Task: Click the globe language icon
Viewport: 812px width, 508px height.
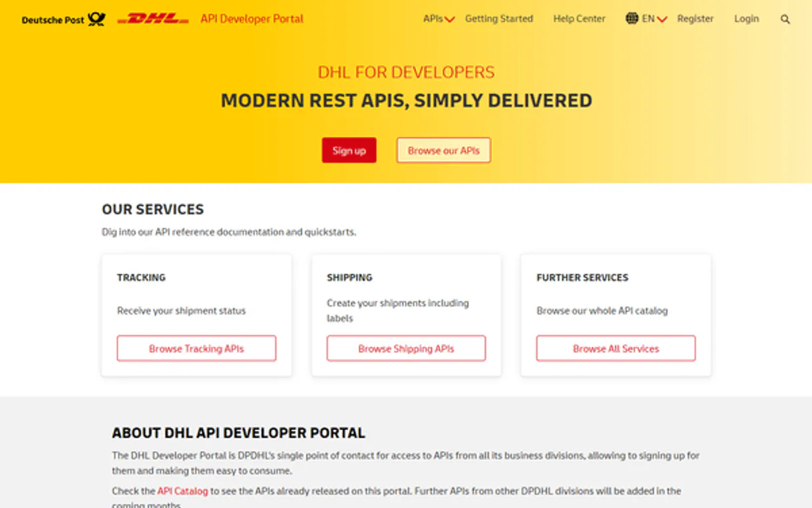Action: click(x=632, y=19)
